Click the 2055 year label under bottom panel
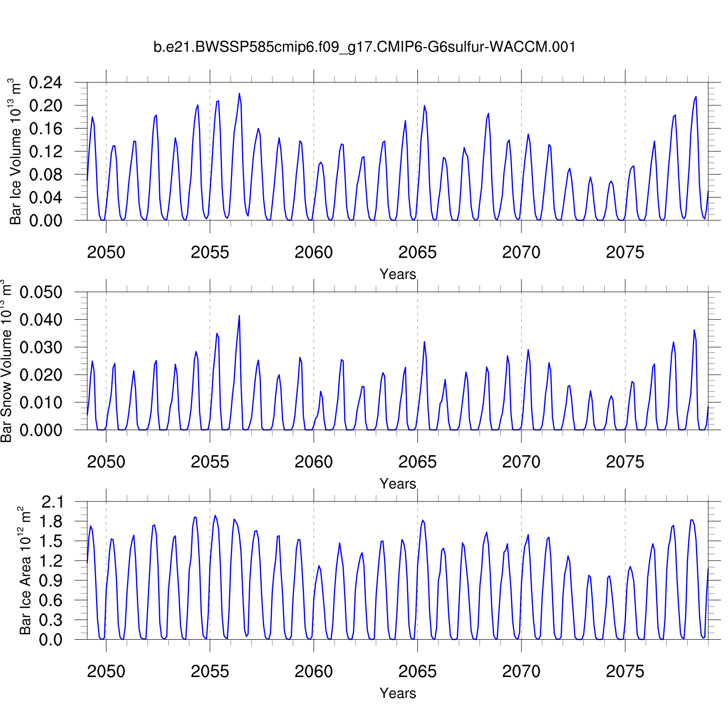The height and width of the screenshot is (728, 728). point(210,672)
